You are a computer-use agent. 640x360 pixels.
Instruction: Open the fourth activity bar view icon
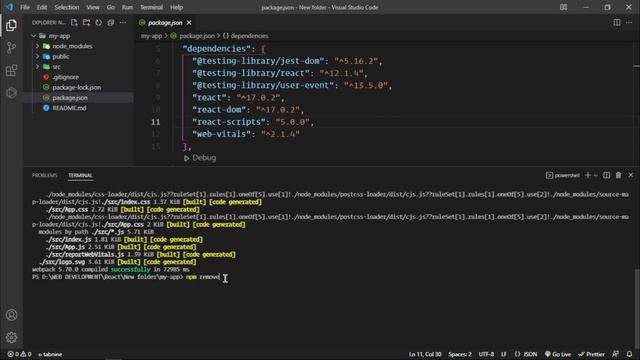[11, 93]
